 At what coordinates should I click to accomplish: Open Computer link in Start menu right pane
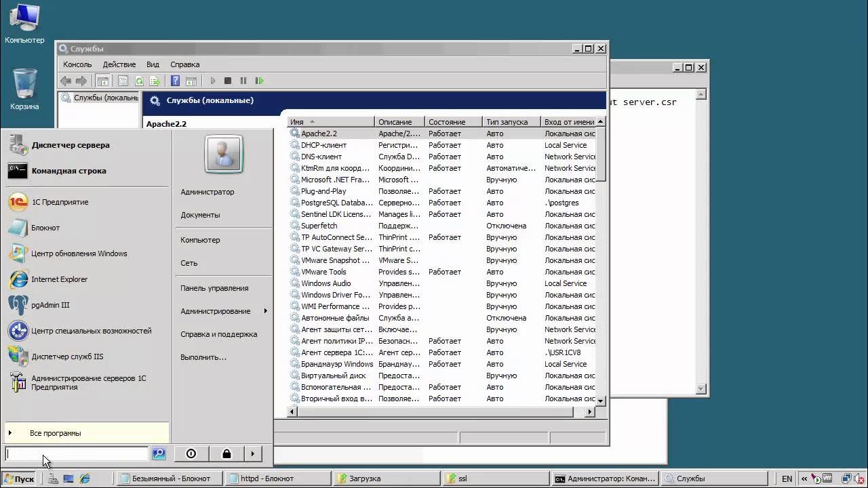tap(200, 240)
